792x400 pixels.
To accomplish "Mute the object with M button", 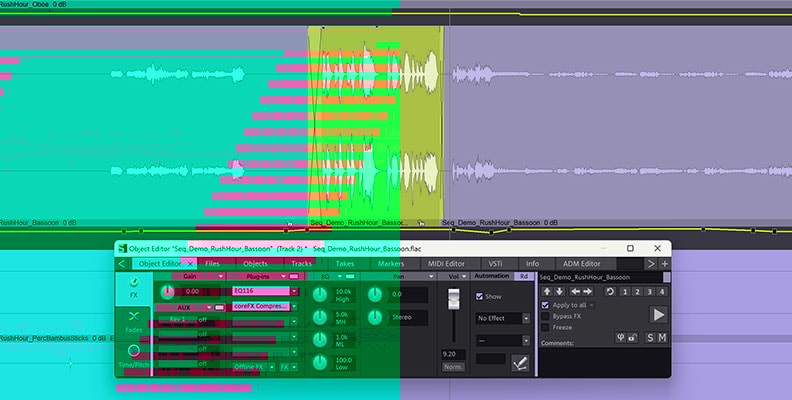I will [x=663, y=338].
